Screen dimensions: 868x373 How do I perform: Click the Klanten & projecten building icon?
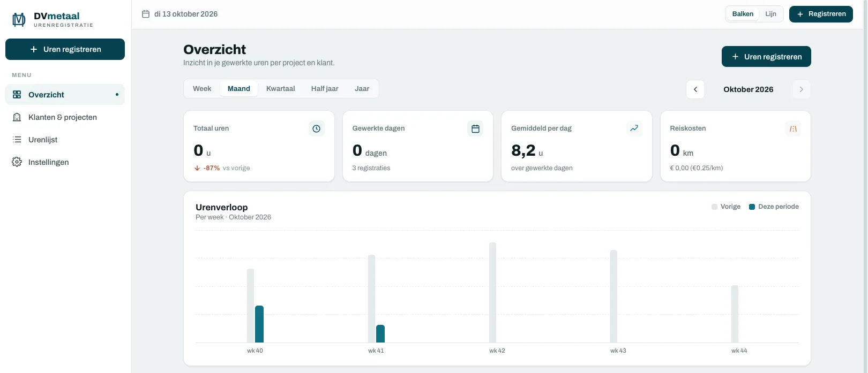pyautogui.click(x=17, y=117)
